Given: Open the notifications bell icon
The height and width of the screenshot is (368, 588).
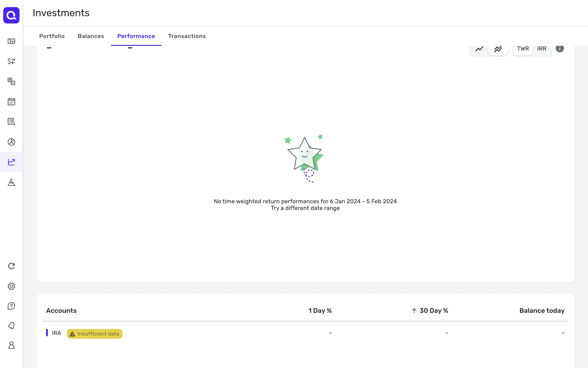Looking at the screenshot, I should tap(11, 325).
